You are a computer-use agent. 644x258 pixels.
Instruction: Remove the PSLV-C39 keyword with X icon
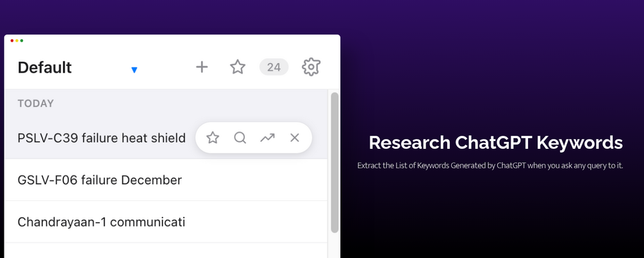pyautogui.click(x=295, y=137)
